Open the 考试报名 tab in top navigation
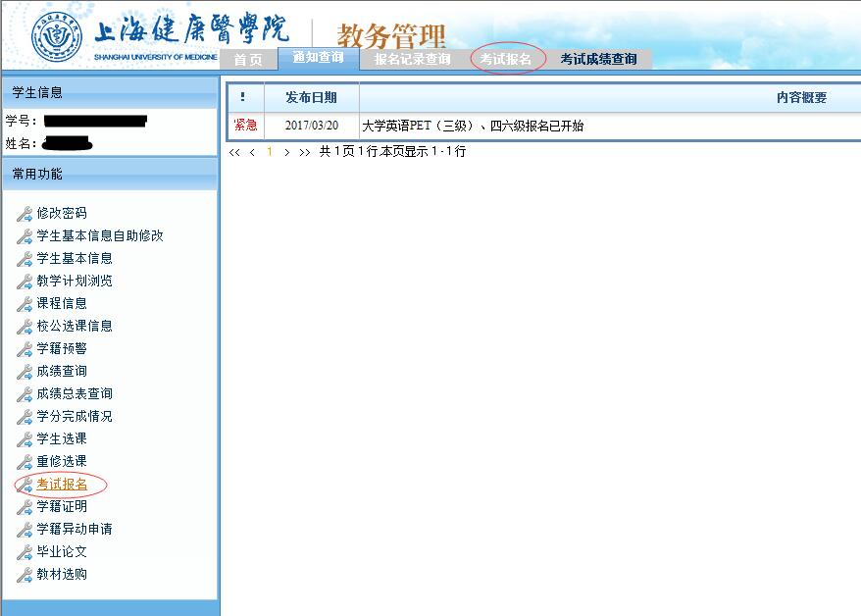This screenshot has height=616, width=861. [506, 60]
